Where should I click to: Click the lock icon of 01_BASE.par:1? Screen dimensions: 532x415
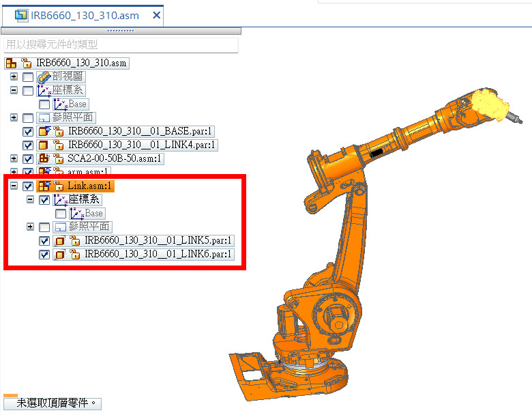[x=59, y=131]
